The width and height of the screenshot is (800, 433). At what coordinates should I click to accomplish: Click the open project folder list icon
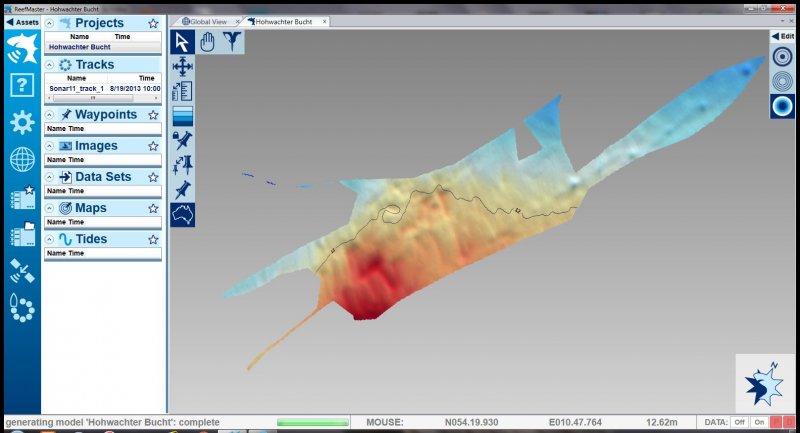22,234
